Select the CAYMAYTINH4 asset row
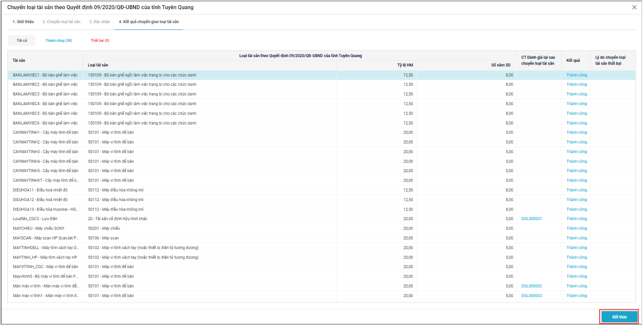This screenshot has height=326, width=644. pyautogui.click(x=322, y=161)
